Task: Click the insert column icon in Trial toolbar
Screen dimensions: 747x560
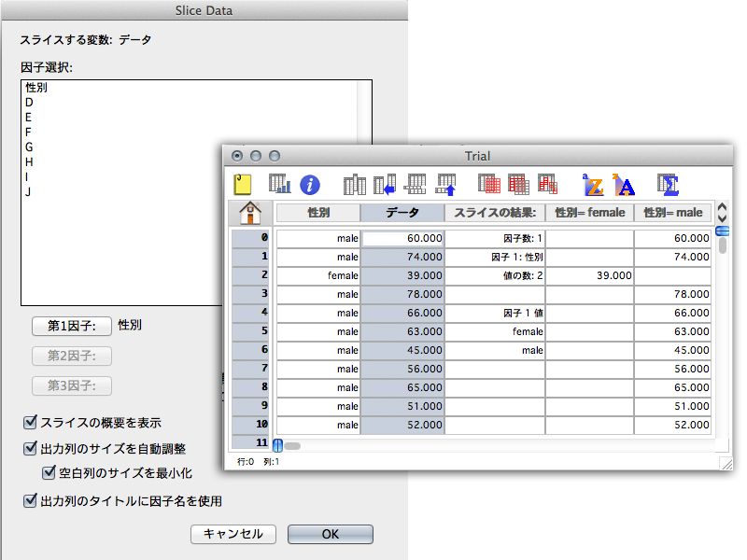Action: pos(355,185)
